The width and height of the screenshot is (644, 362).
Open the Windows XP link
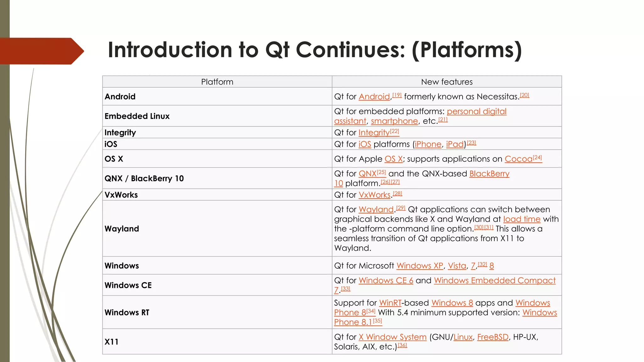[420, 266]
